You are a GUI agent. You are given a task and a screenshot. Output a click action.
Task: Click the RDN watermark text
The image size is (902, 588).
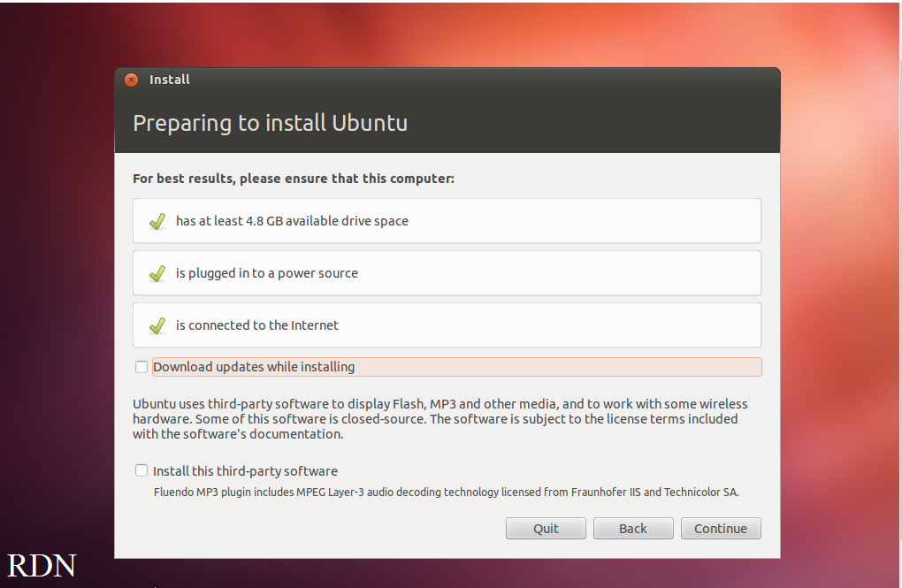42,565
